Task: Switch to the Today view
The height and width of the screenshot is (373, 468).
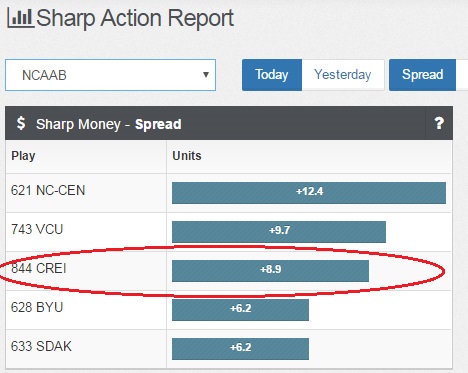Action: [x=272, y=75]
